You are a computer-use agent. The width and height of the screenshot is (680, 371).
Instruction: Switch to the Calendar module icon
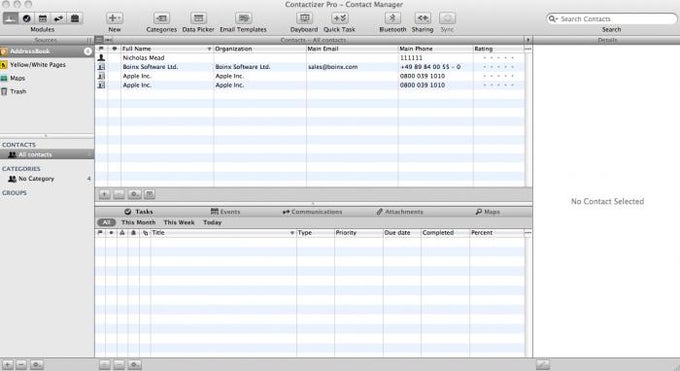coord(42,18)
